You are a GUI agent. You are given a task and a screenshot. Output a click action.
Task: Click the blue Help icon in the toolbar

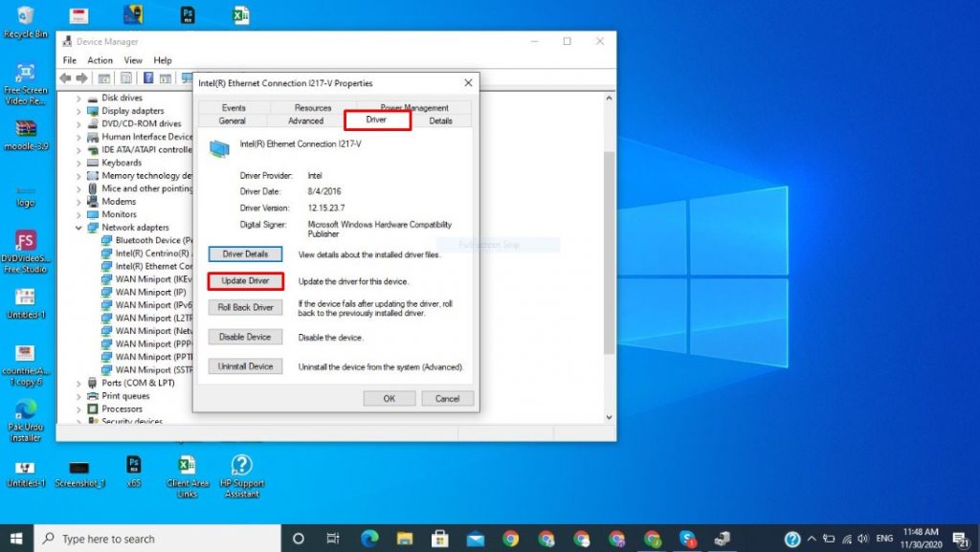[x=148, y=77]
